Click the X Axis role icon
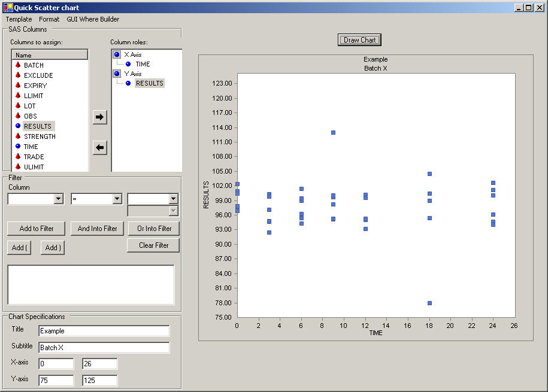The width and height of the screenshot is (548, 392). 117,54
